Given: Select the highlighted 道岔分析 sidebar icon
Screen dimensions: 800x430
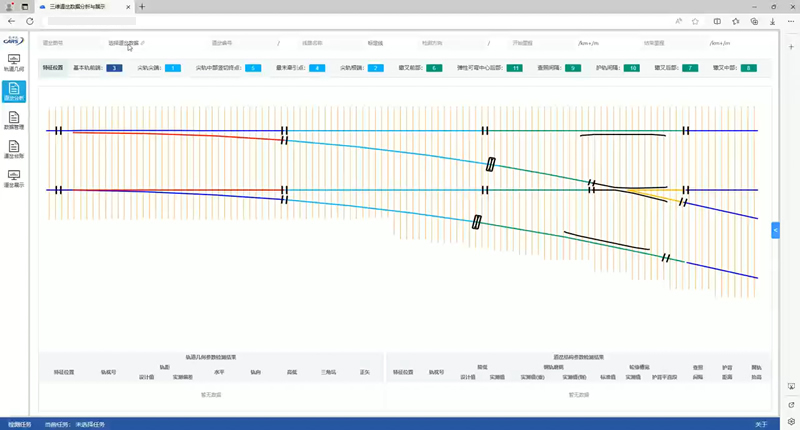Looking at the screenshot, I should click(x=14, y=91).
